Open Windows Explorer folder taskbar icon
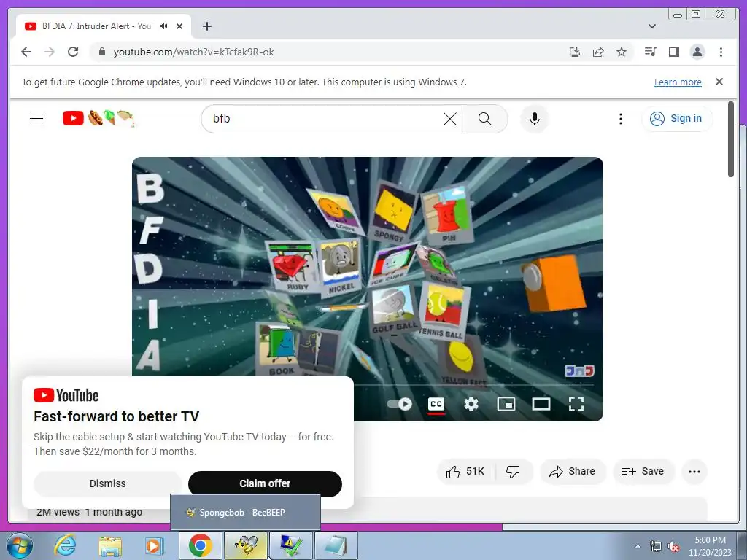This screenshot has height=560, width=747. click(110, 545)
